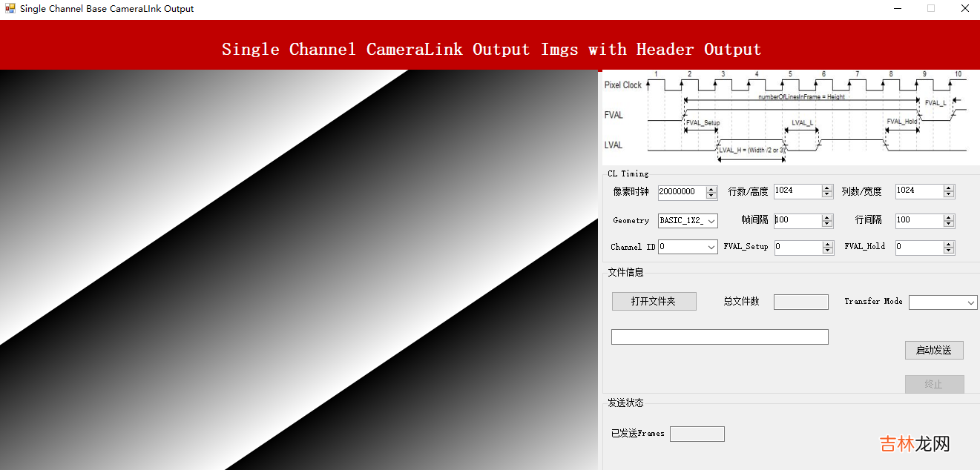Viewport: 980px width, 470px height.
Task: Increase the 像素时钟 value with the up arrow
Action: (711, 189)
